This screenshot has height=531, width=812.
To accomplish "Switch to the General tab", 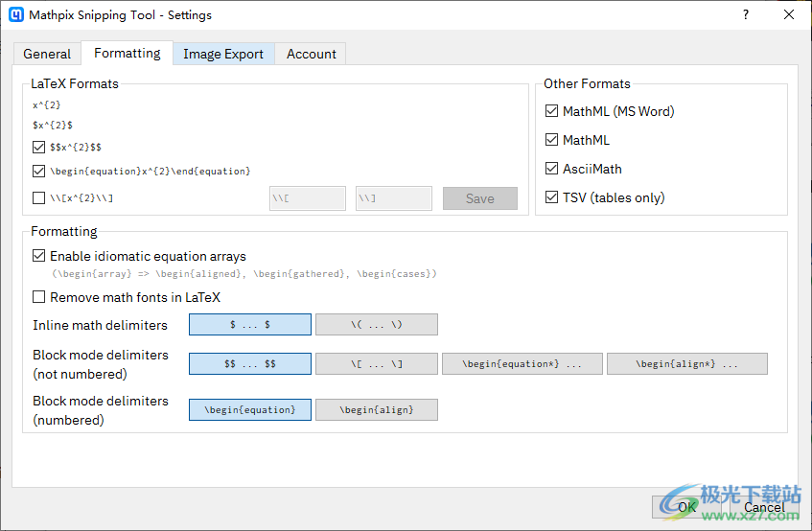I will (x=47, y=54).
